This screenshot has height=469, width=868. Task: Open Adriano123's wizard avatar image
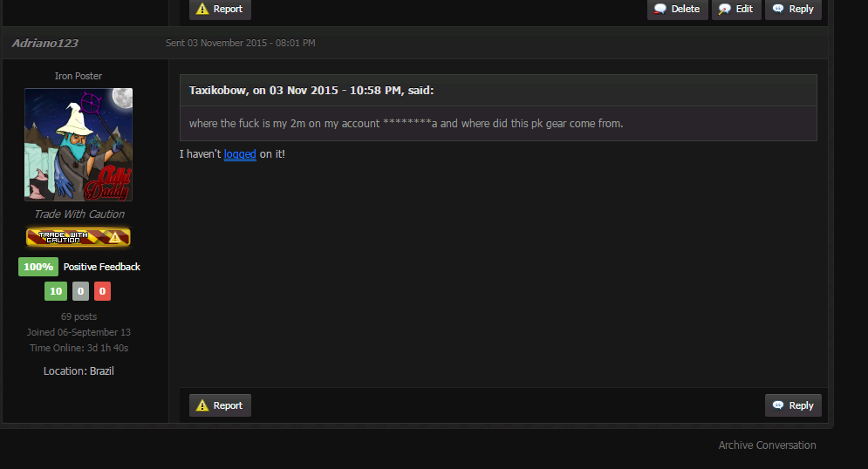click(x=79, y=145)
